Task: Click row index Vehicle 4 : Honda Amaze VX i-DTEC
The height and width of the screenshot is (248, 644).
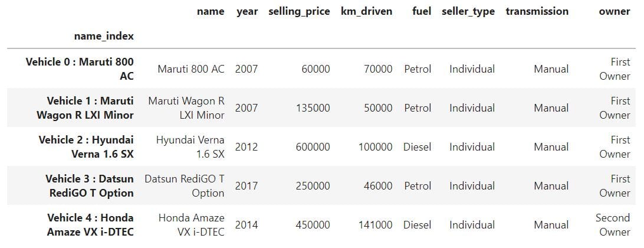Action: pyautogui.click(x=90, y=224)
